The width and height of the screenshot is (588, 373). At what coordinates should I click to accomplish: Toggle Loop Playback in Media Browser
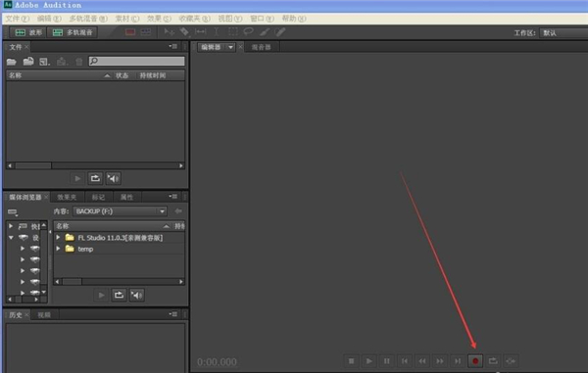[119, 296]
